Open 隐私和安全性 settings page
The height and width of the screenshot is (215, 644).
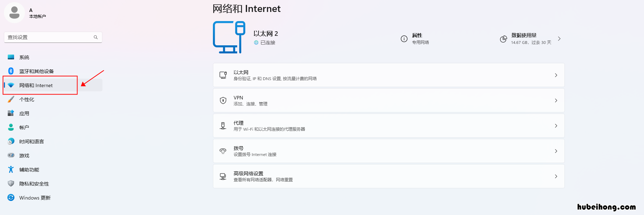pos(53,184)
